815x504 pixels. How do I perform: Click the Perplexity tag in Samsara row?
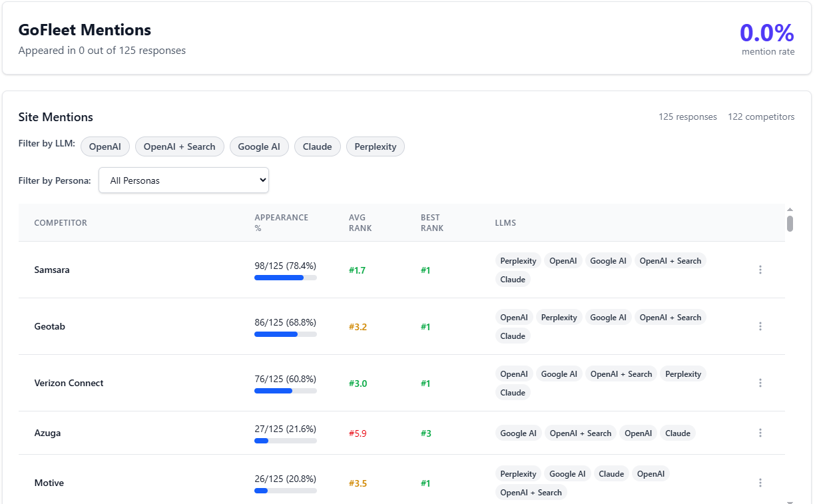pos(518,261)
